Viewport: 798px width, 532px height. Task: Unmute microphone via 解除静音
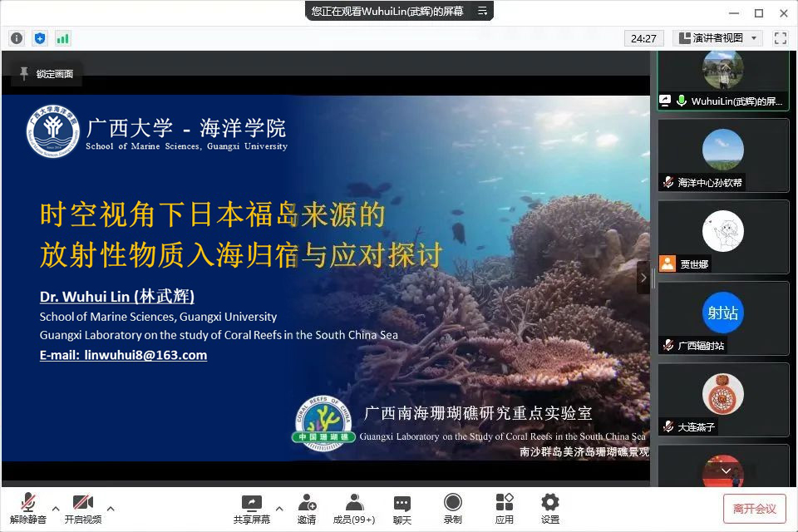[27, 508]
